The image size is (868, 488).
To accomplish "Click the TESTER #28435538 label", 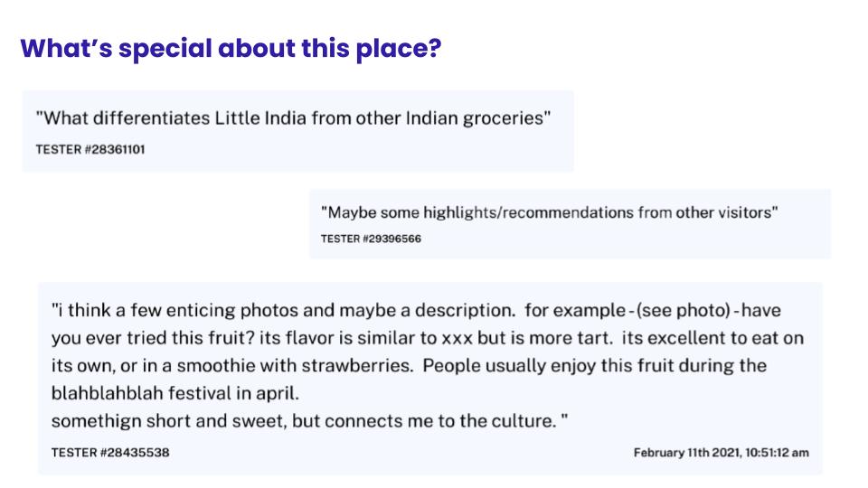I will click(110, 453).
